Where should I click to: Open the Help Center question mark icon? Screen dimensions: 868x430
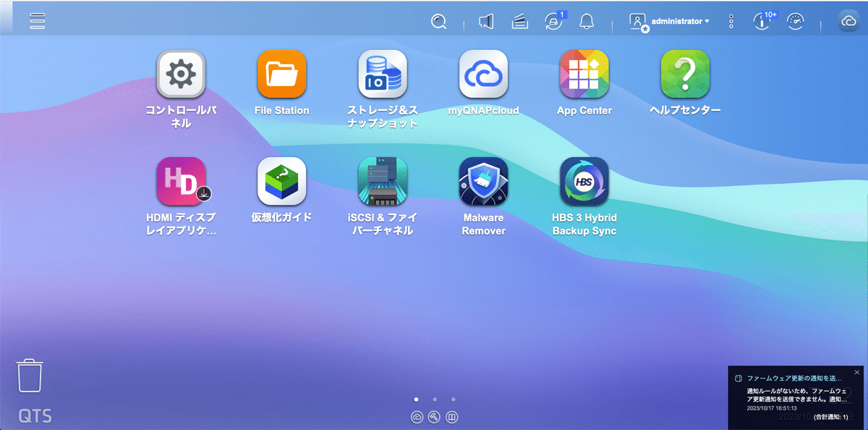tap(685, 75)
